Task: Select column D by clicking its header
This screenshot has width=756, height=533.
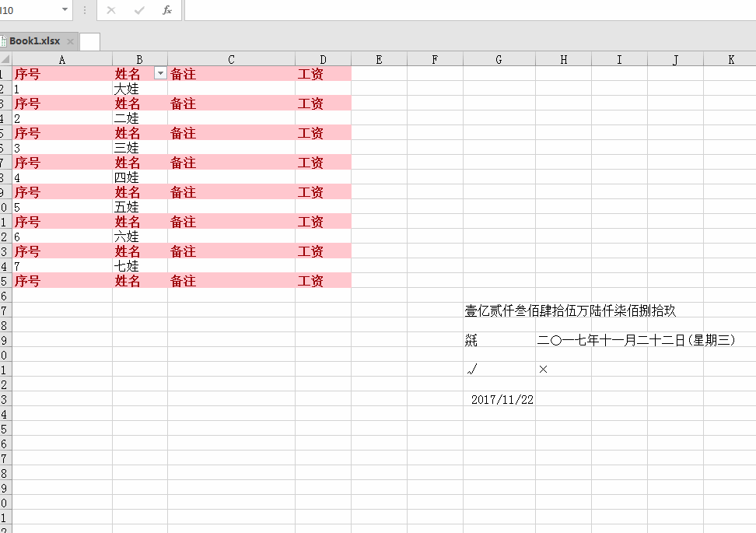Action: (322, 59)
